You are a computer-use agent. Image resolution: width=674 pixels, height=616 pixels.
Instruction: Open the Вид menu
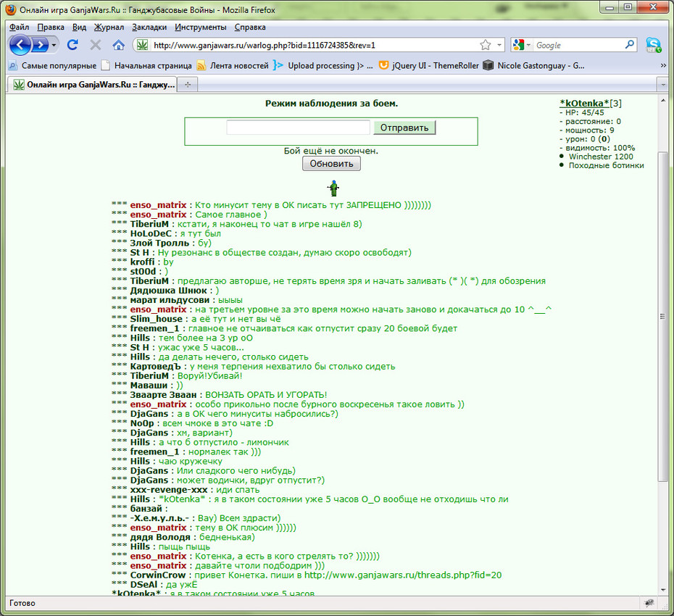click(79, 27)
